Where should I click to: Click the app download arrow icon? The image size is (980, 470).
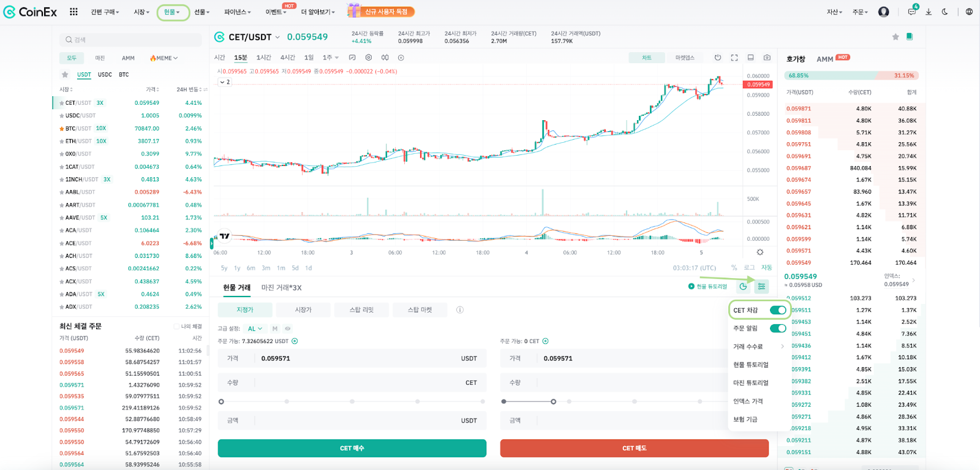(929, 12)
